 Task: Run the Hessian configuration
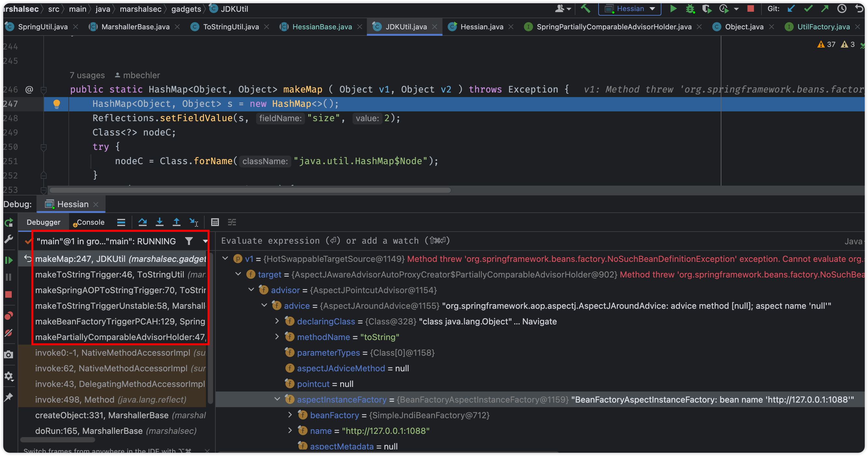tap(673, 8)
